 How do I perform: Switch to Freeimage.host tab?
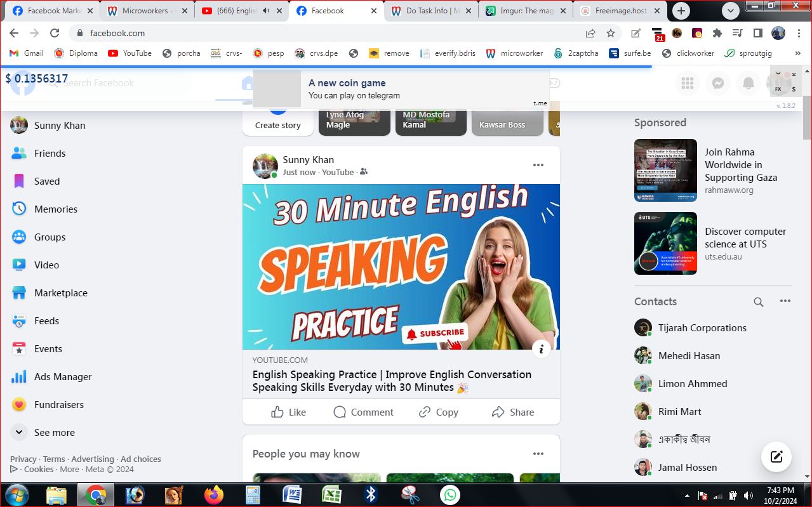[x=620, y=11]
